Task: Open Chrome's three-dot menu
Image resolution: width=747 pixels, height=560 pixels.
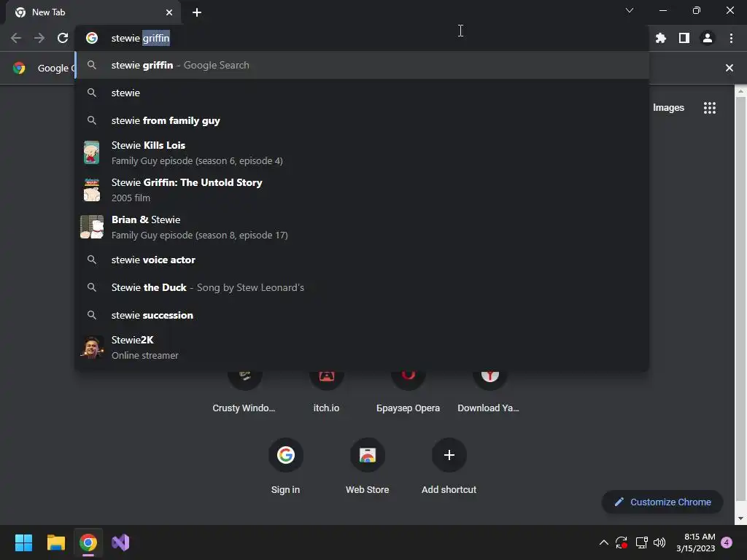Action: (x=731, y=38)
